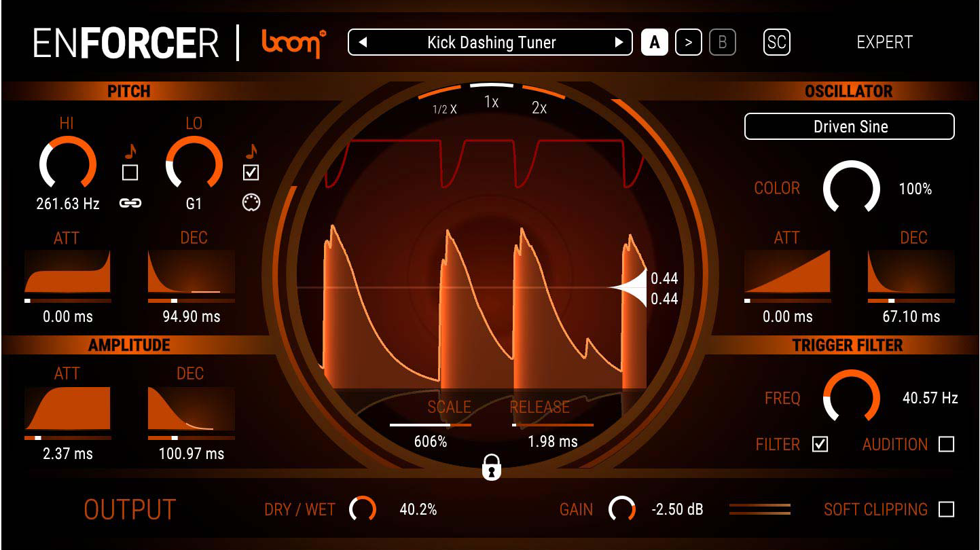980x550 pixels.
Task: Open the Driven Sine oscillator dropdown
Action: click(x=850, y=126)
